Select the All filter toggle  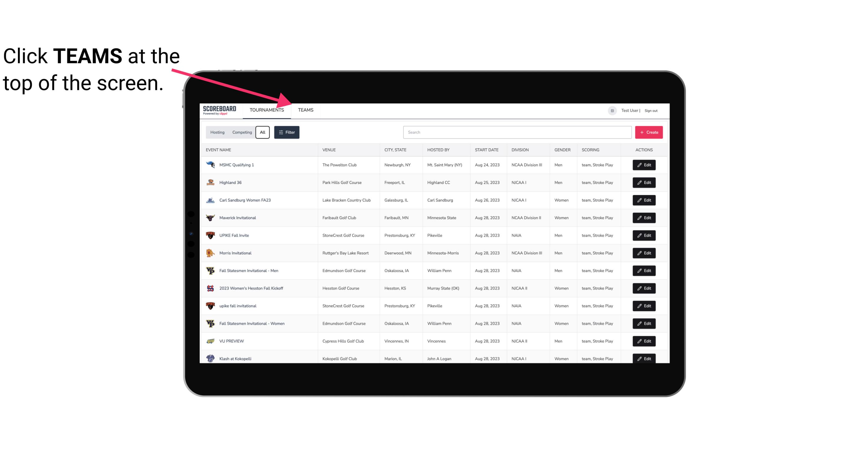pyautogui.click(x=263, y=132)
